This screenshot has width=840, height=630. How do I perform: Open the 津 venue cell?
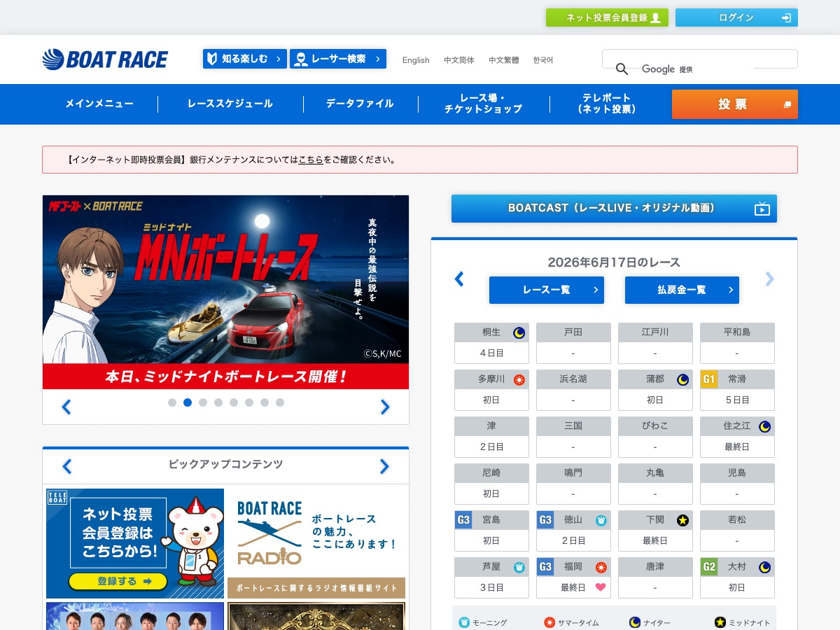pyautogui.click(x=491, y=437)
